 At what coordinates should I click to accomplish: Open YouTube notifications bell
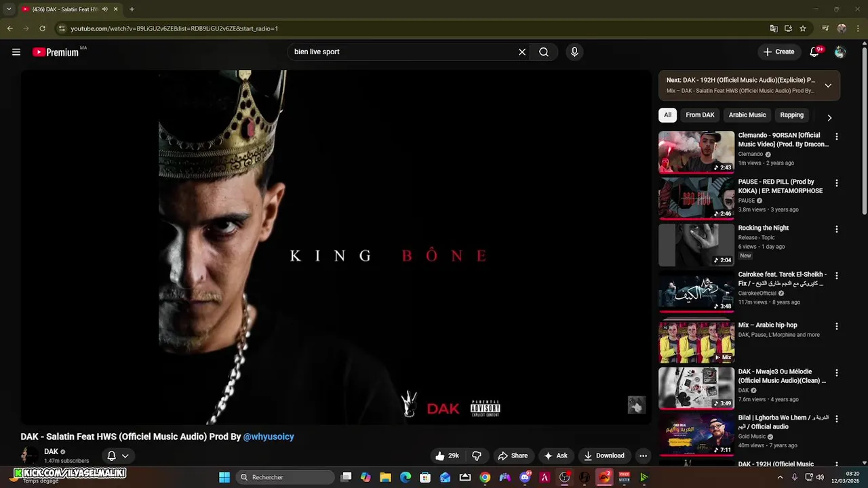click(815, 52)
